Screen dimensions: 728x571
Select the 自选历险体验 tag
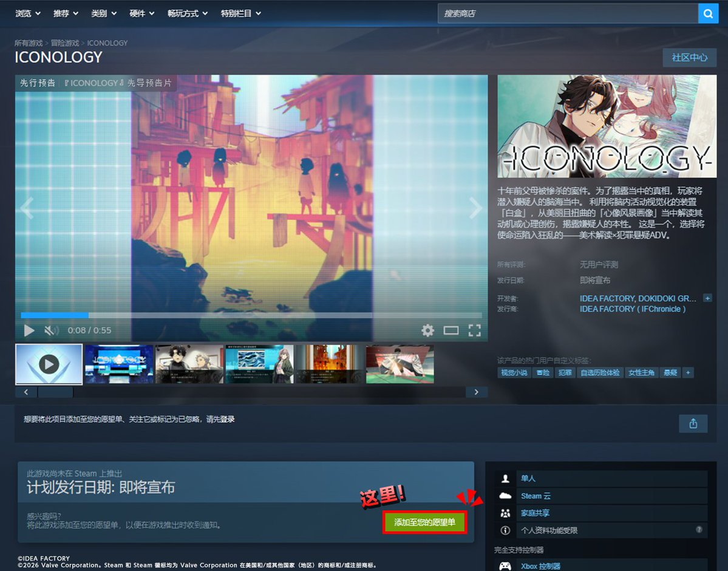[x=600, y=372]
